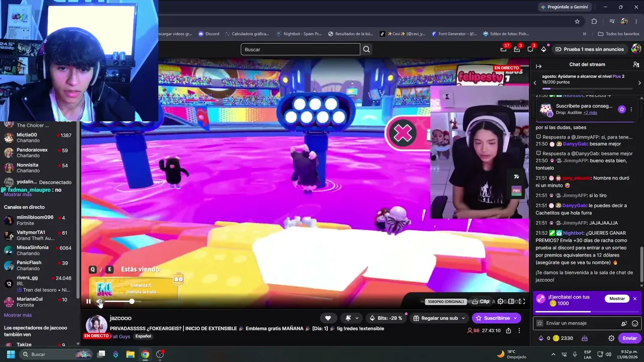Create a clip with the Clip button
The image size is (644, 362).
tap(481, 302)
